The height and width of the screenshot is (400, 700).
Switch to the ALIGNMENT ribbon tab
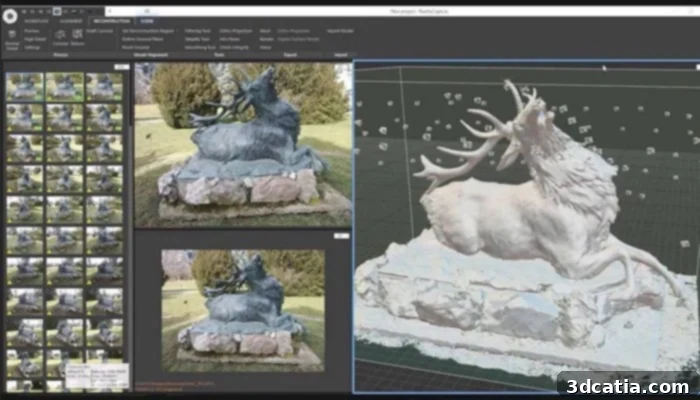(x=71, y=21)
